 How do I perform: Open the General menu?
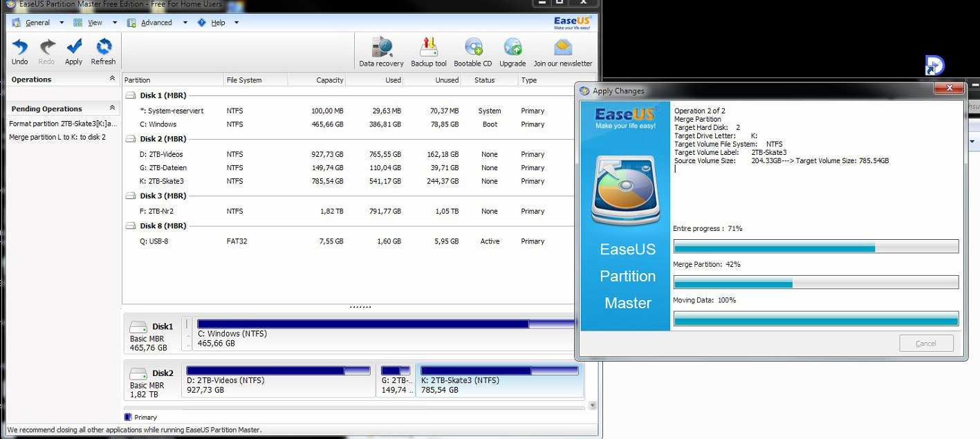38,23
